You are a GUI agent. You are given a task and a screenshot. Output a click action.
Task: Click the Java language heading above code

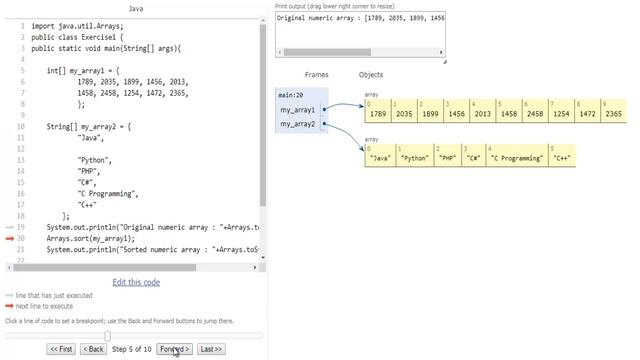click(136, 9)
